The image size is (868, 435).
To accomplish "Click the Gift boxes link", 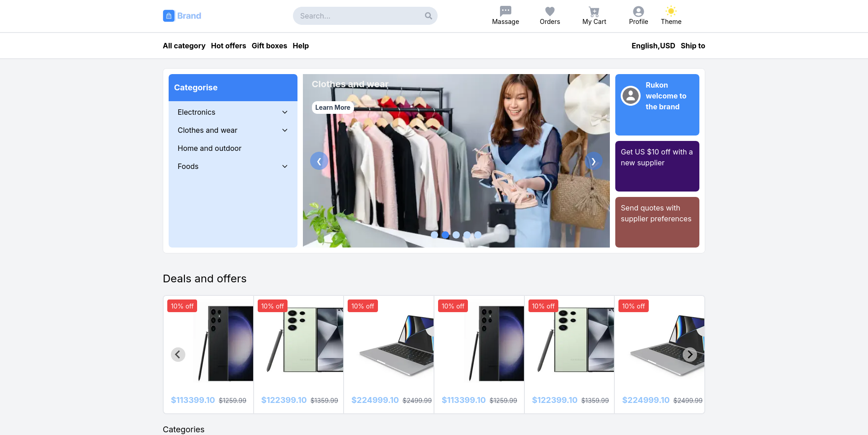I will coord(269,46).
